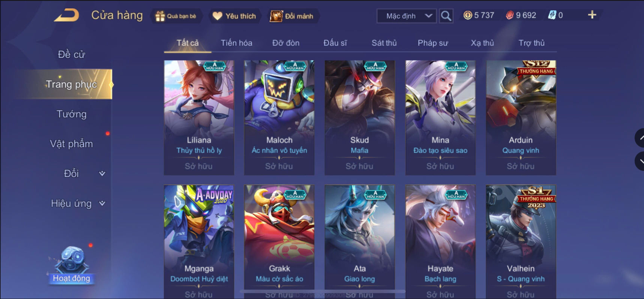
Task: Open Vật phẩm sidebar section
Action: (x=71, y=144)
